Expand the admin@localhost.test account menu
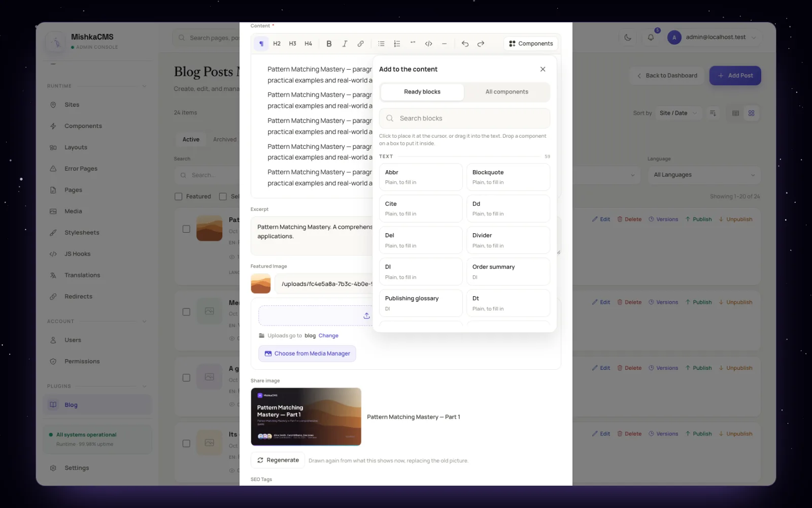The width and height of the screenshot is (812, 508). point(713,38)
